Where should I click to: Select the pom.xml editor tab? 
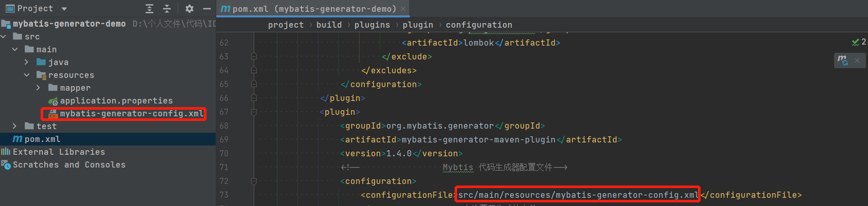click(x=309, y=9)
